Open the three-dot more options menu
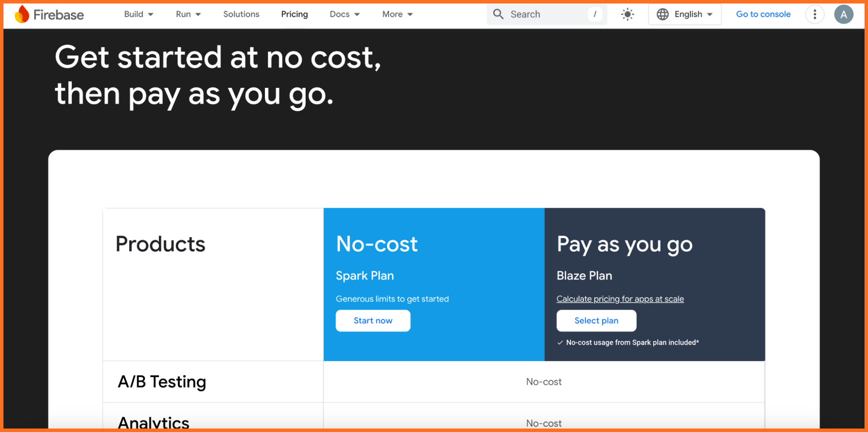 click(x=815, y=14)
